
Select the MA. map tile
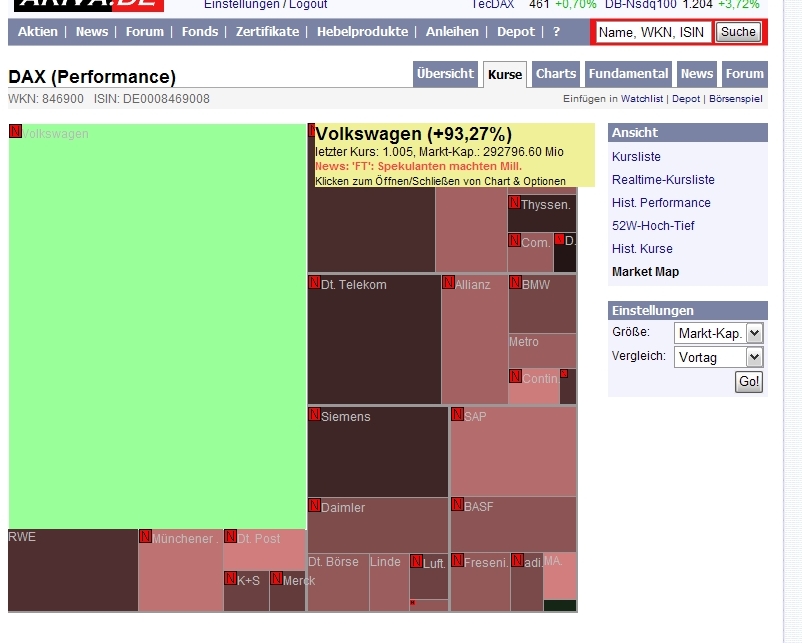coord(560,576)
